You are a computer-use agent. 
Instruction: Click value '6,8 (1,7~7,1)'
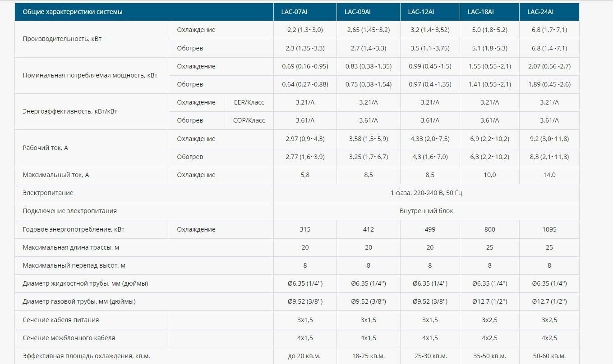549,30
